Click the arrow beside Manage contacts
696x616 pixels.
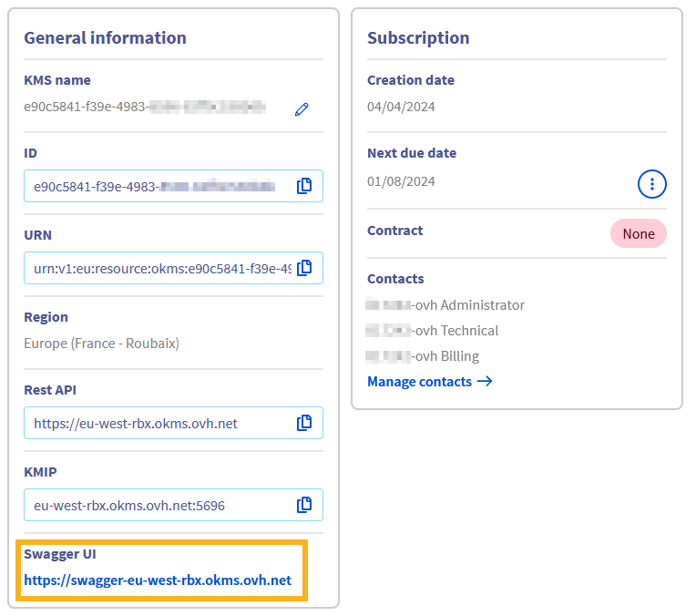click(x=485, y=382)
